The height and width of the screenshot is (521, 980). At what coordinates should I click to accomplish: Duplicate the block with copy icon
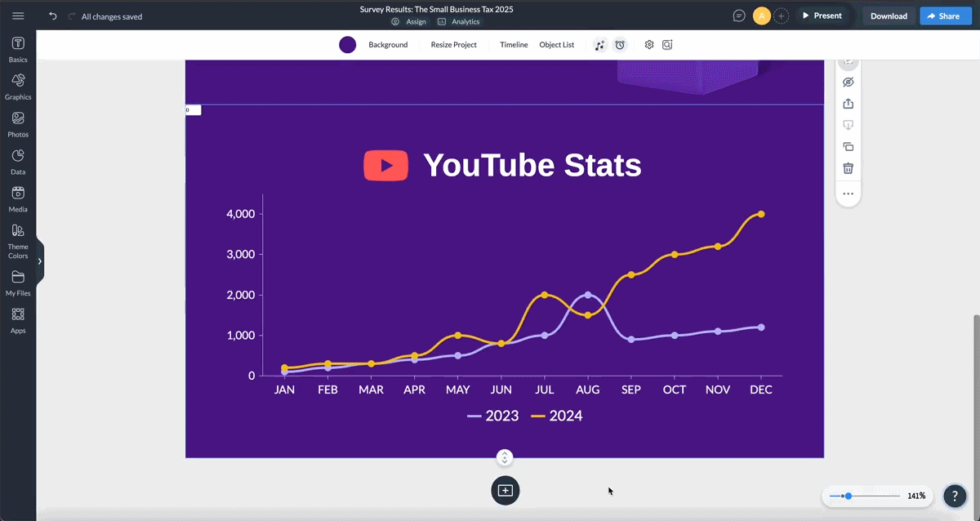848,147
